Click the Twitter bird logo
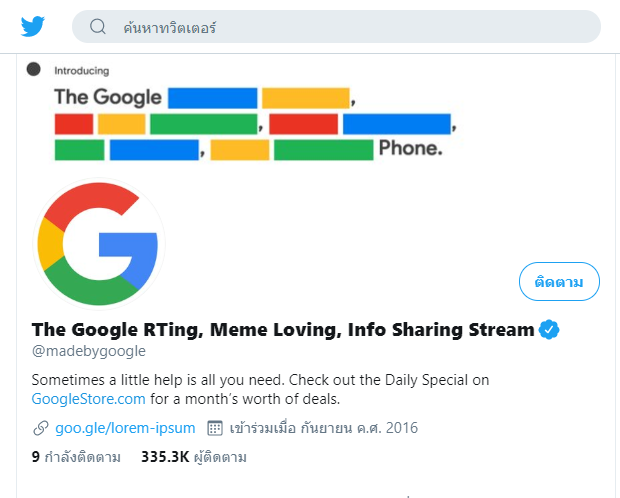Viewport: 620px width, 498px height. click(33, 27)
